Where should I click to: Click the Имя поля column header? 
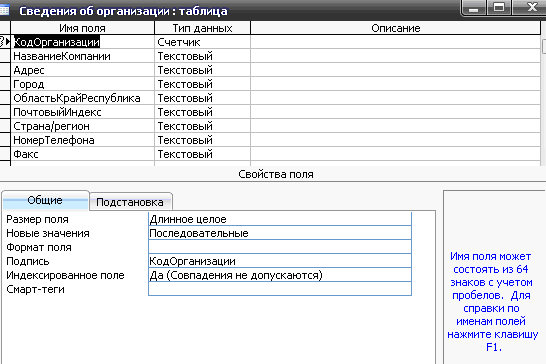(x=83, y=28)
